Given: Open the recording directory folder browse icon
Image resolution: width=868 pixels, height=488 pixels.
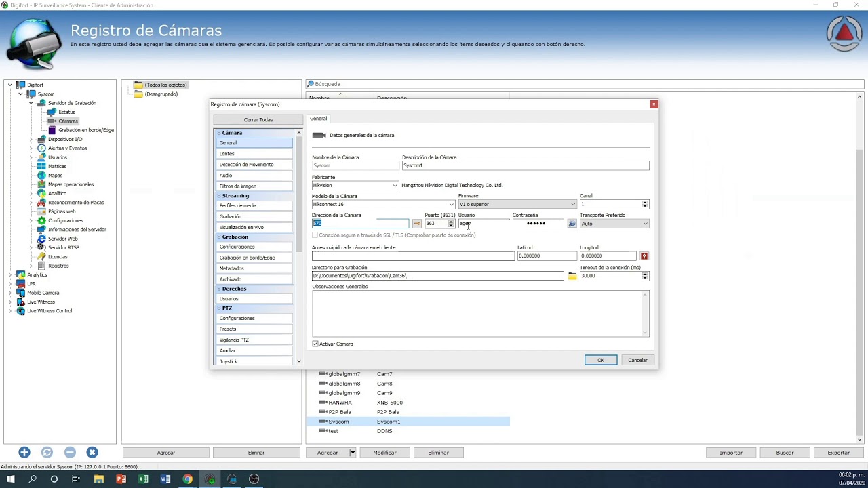Looking at the screenshot, I should [572, 276].
